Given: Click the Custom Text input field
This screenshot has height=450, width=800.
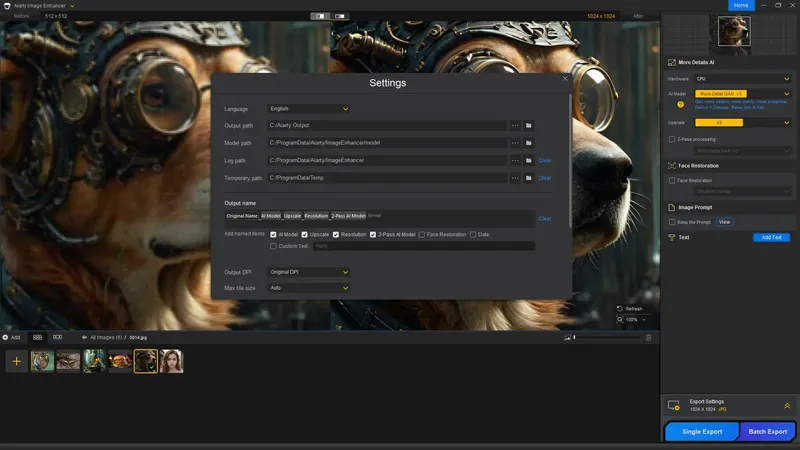Looking at the screenshot, I should click(423, 246).
